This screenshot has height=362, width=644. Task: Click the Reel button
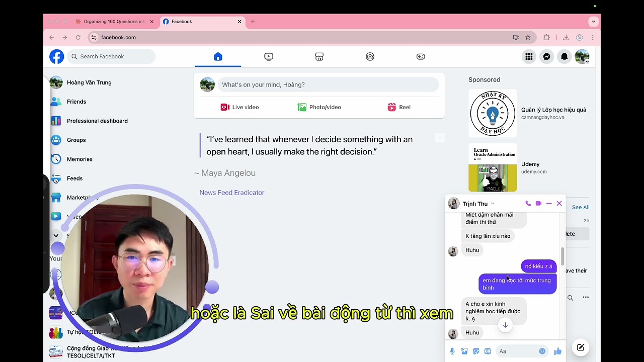coord(399,107)
